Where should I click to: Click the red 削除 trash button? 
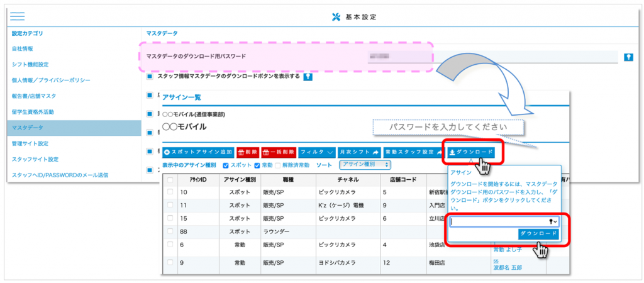pos(247,152)
